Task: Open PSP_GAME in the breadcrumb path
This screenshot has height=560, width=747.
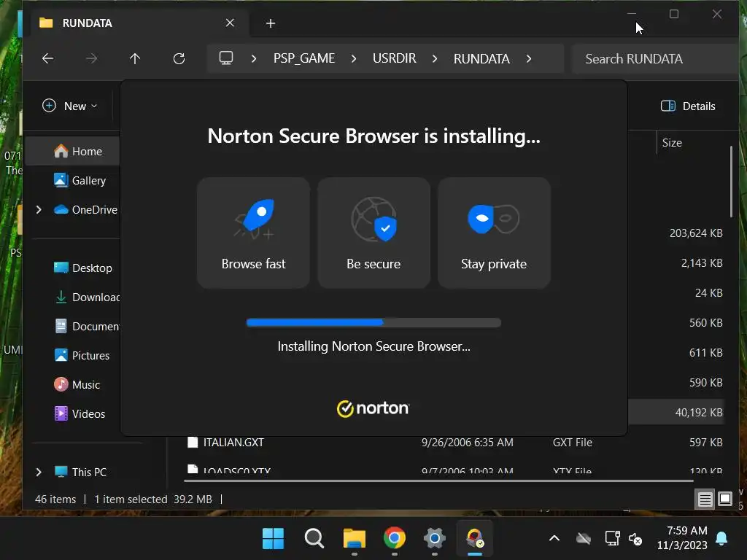Action: click(304, 58)
